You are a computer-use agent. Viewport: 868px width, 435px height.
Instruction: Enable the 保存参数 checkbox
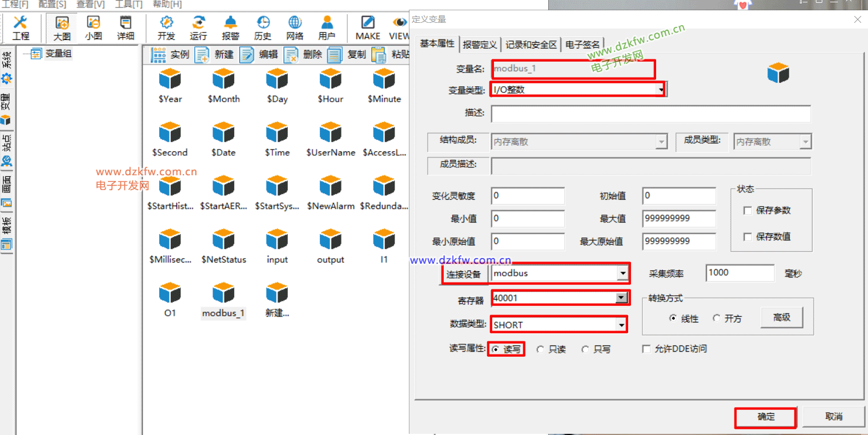pos(748,211)
